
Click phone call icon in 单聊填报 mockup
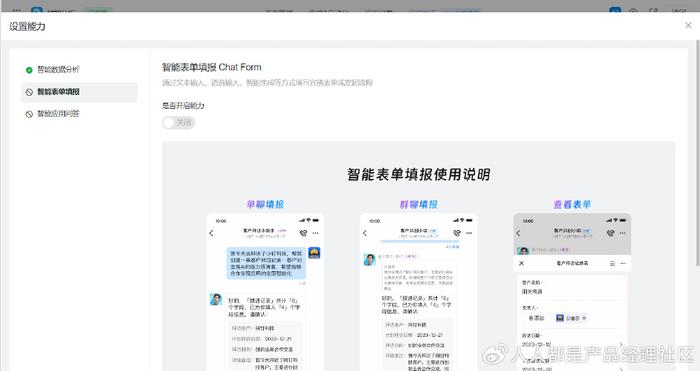click(x=304, y=233)
